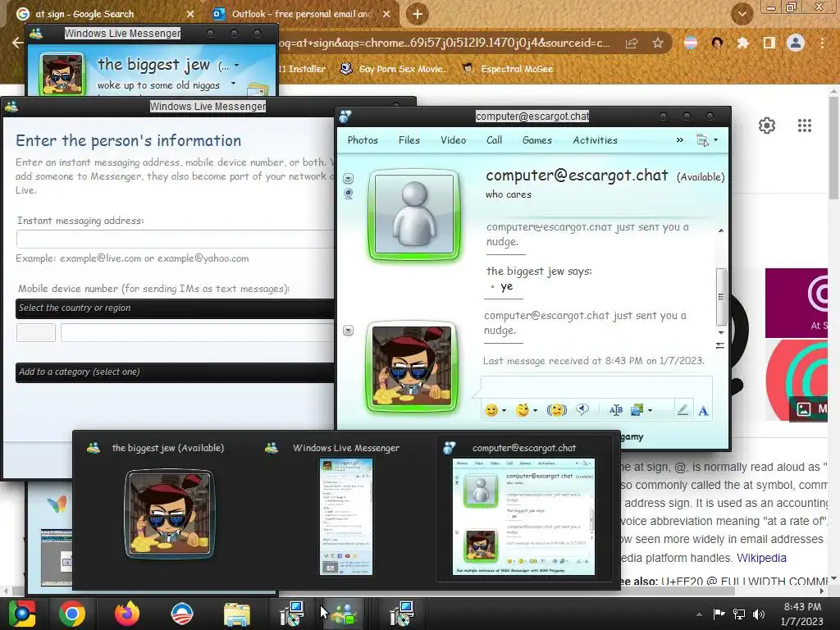Collapse the contact's display picture with its arrow
The width and height of the screenshot is (840, 630).
pos(348,178)
